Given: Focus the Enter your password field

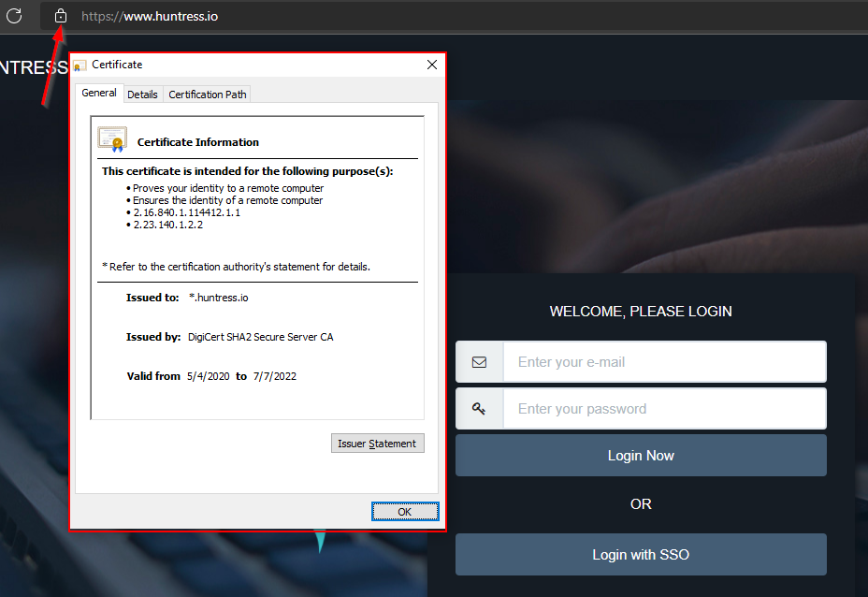Looking at the screenshot, I should pos(665,409).
